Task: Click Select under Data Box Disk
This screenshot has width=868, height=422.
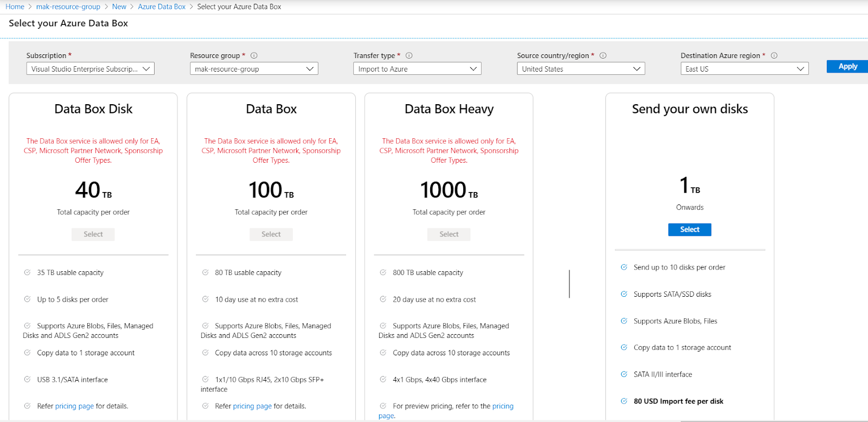Action: [93, 234]
